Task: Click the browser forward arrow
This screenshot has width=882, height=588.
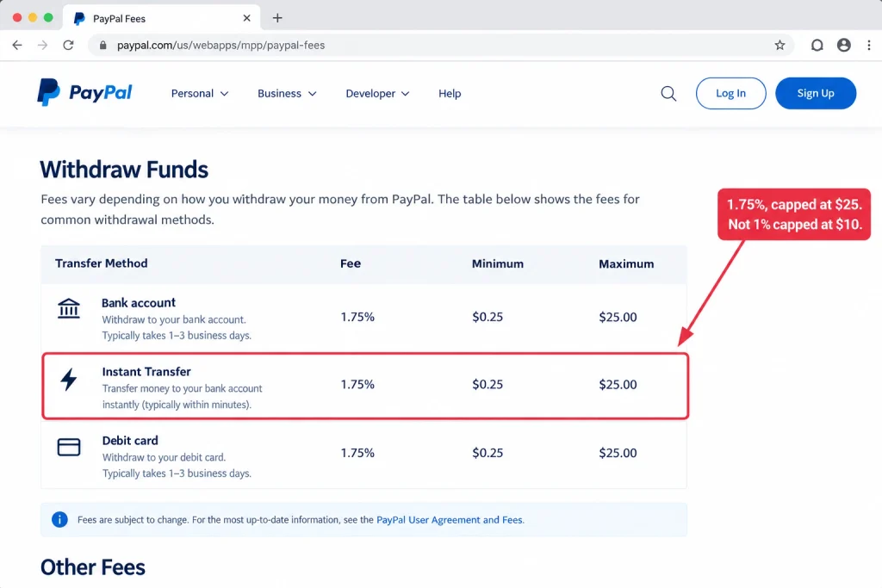Action: click(x=43, y=45)
